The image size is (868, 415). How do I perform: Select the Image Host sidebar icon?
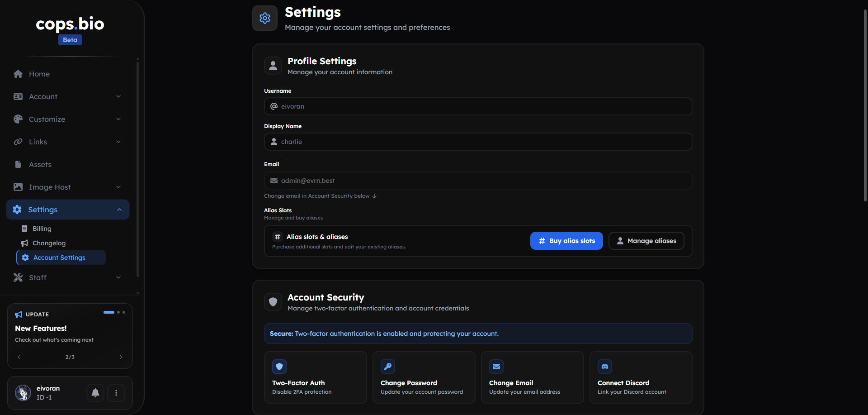pyautogui.click(x=18, y=187)
